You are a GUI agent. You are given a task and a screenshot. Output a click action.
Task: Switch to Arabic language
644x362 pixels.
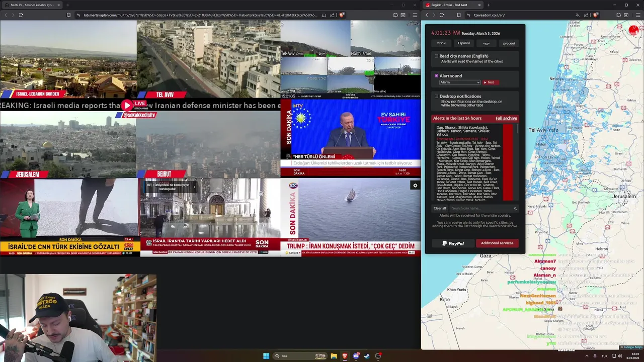[487, 43]
